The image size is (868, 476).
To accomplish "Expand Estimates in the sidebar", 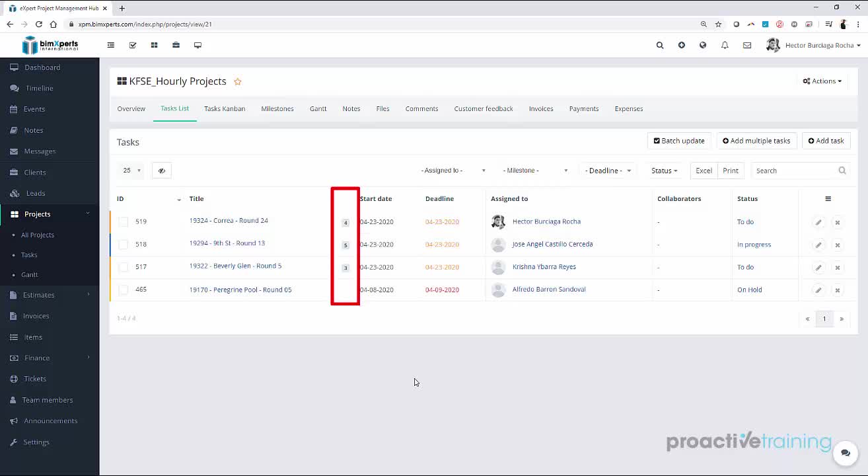I will [x=50, y=295].
